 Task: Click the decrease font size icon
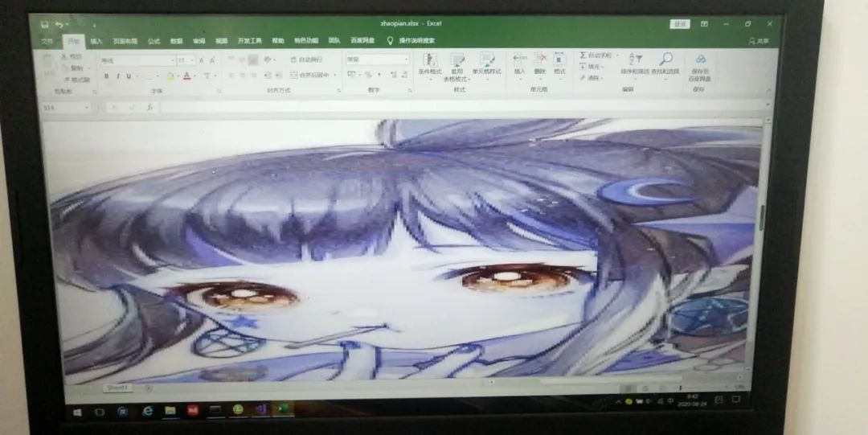(212, 60)
